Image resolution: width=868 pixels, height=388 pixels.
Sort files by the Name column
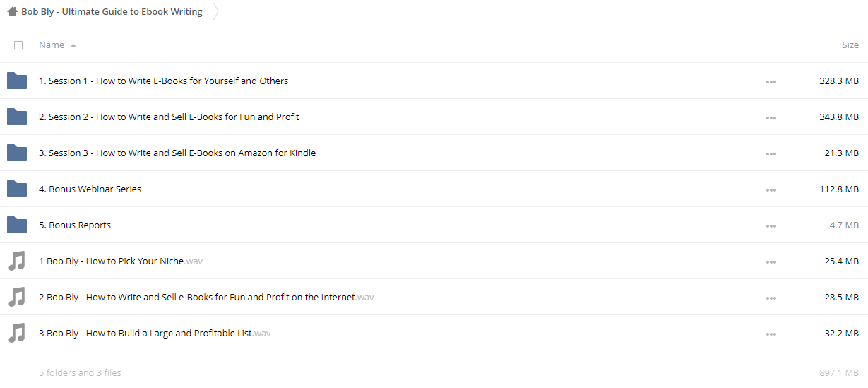52,45
